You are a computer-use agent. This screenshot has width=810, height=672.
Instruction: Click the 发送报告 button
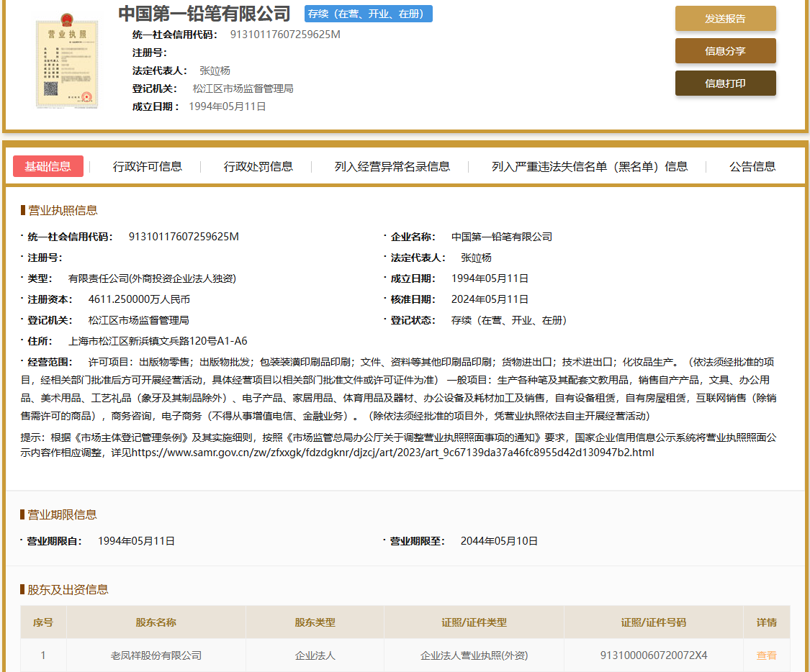725,19
